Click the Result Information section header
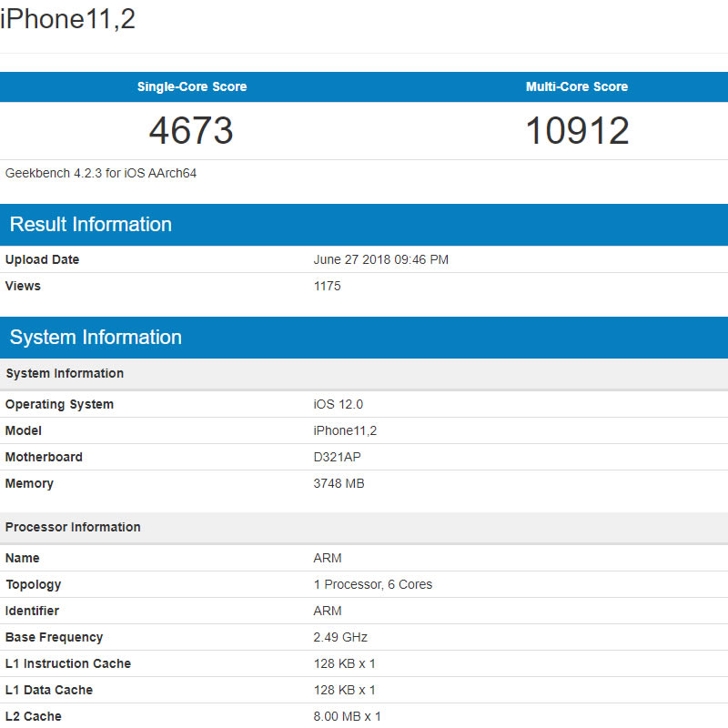 91,225
